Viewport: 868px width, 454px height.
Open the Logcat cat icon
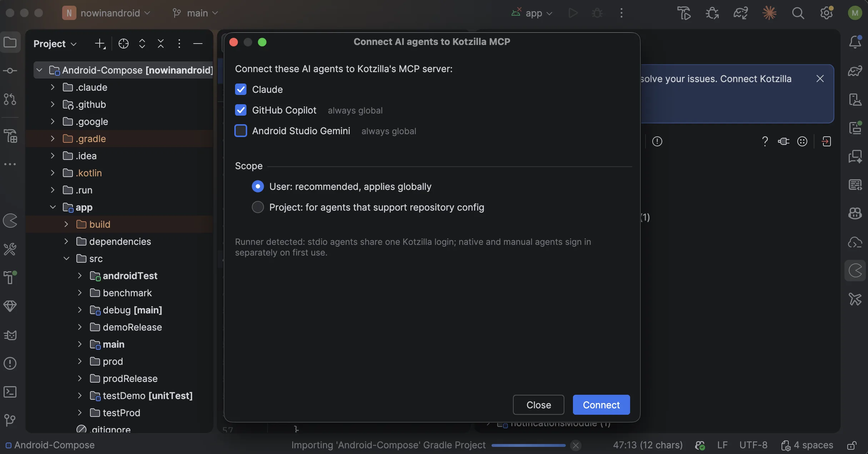[x=10, y=335]
